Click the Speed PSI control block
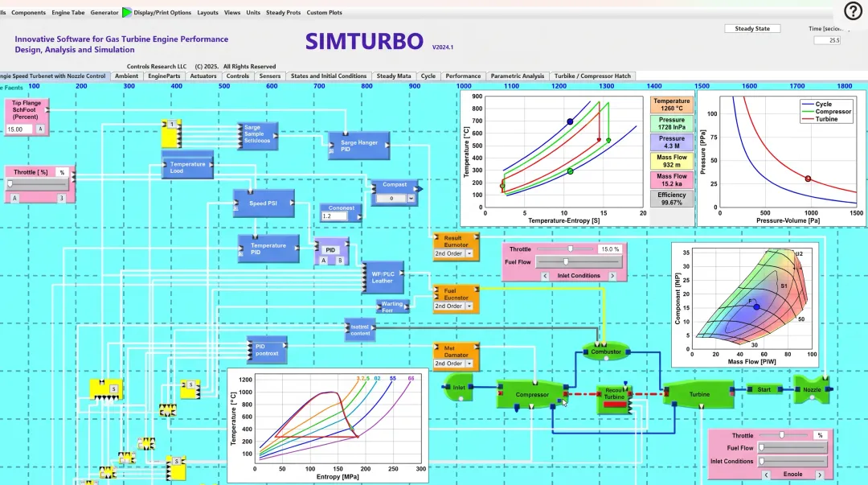Image resolution: width=868 pixels, height=485 pixels. [x=263, y=203]
